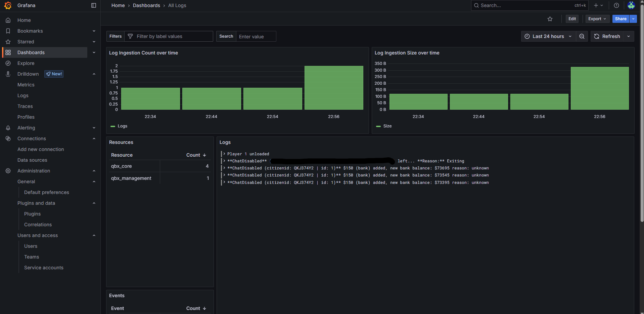Open the plus New menu in header
The height and width of the screenshot is (314, 644).
pos(598,5)
